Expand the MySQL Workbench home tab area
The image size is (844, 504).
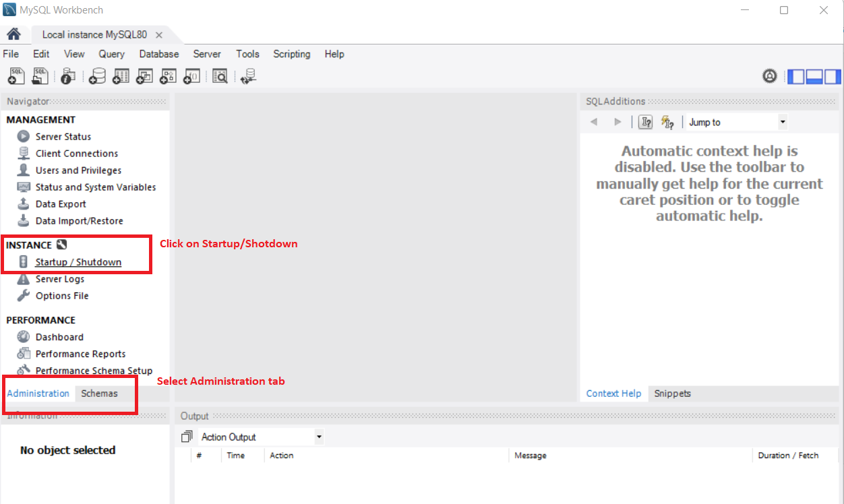pyautogui.click(x=13, y=34)
